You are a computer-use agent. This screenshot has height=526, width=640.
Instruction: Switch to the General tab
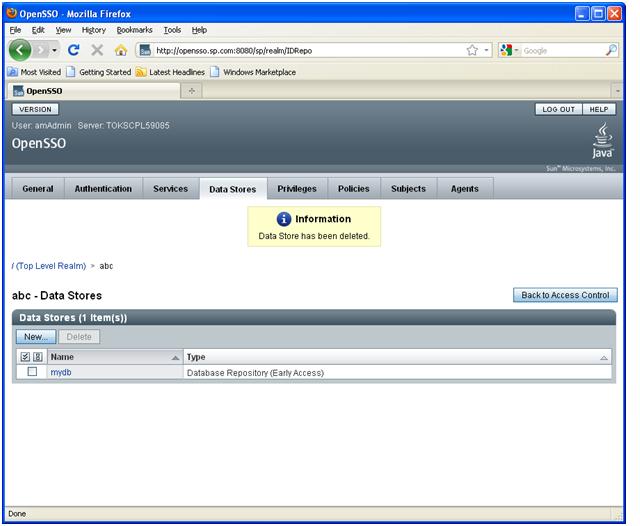tap(38, 189)
